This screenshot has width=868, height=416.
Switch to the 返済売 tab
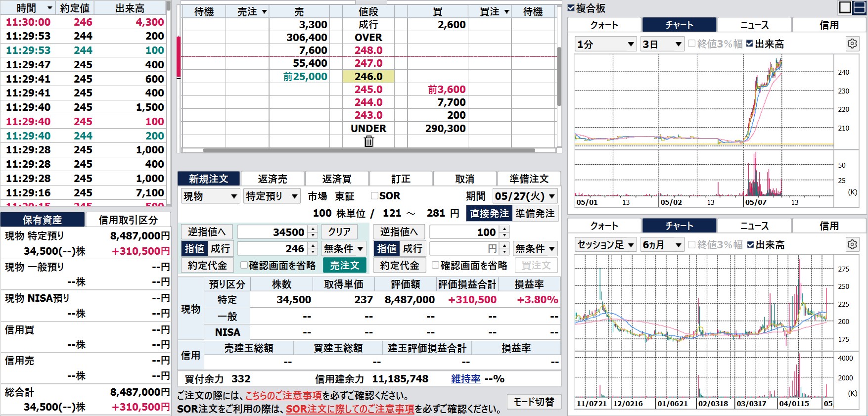273,179
